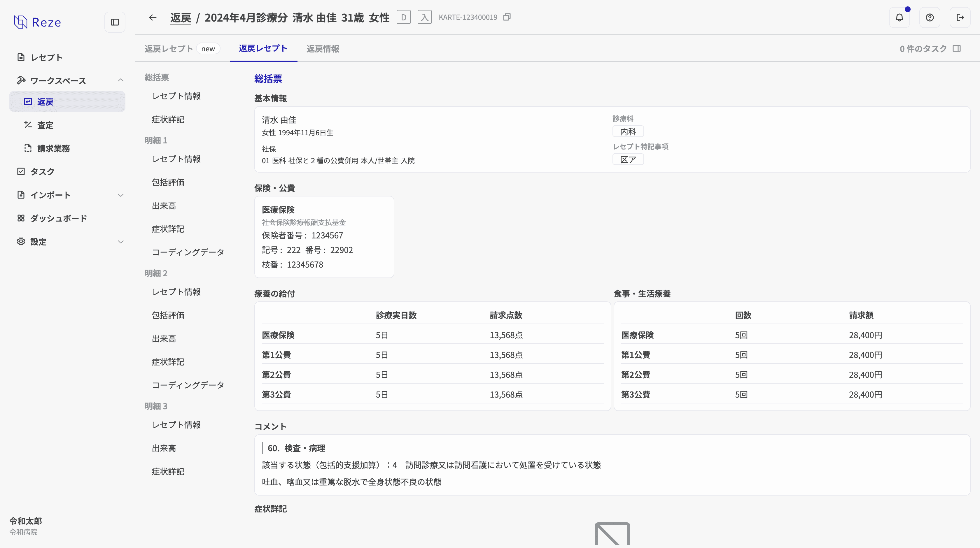Click 第3公費 row in 療養の給付 table
Screen dimensions: 980x548
coord(433,394)
